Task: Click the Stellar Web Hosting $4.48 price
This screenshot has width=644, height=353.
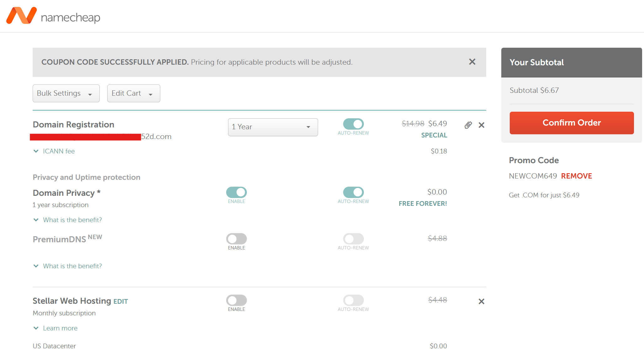Action: point(438,300)
